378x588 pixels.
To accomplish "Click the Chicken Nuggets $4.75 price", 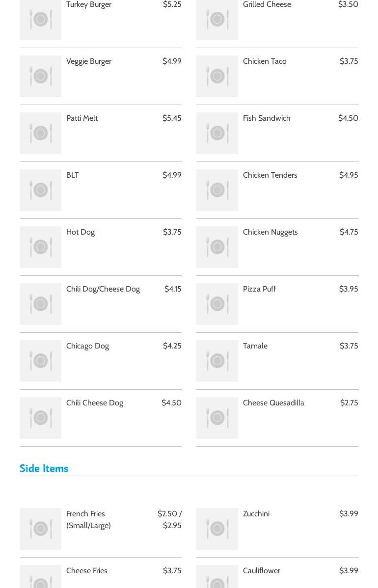I will 349,232.
